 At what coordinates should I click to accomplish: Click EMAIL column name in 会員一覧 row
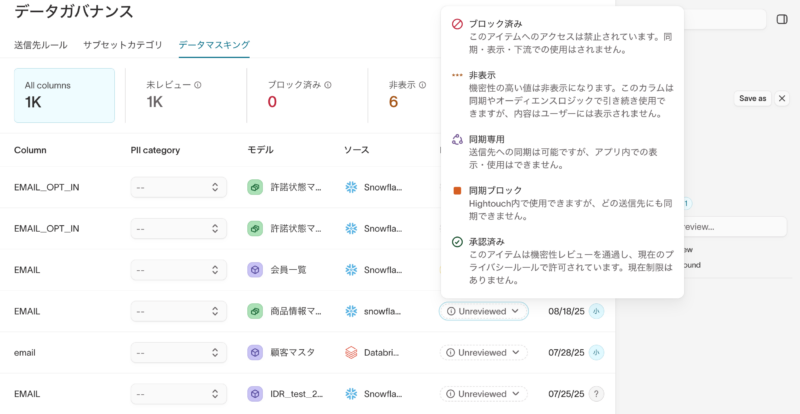pos(27,270)
